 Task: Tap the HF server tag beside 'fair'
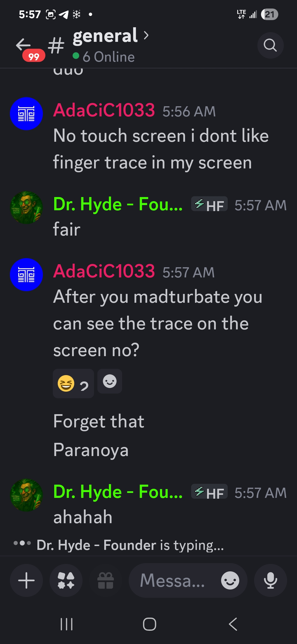coord(210,204)
